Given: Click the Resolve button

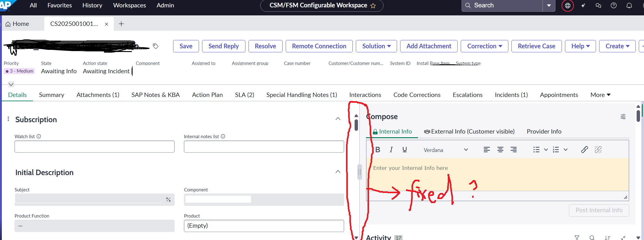Looking at the screenshot, I should [265, 46].
